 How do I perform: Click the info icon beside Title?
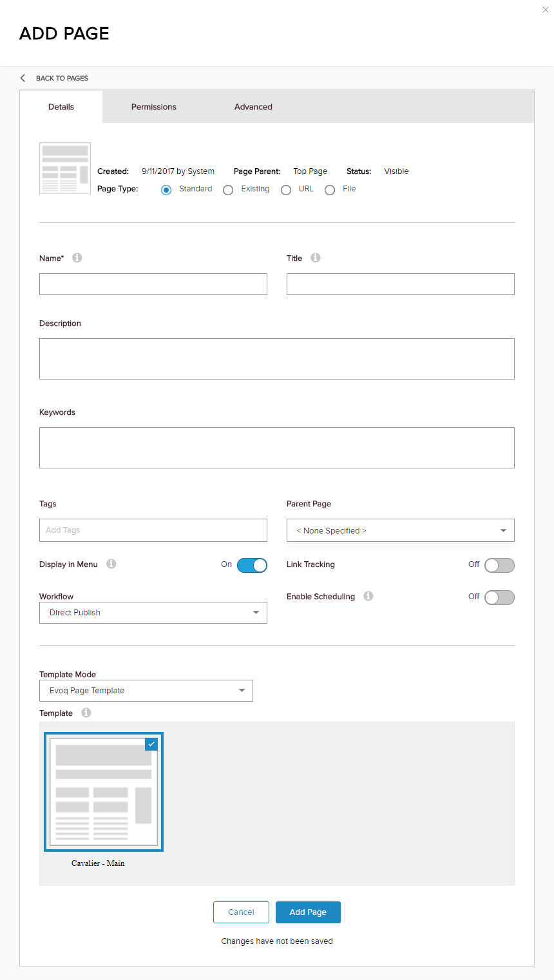[316, 258]
